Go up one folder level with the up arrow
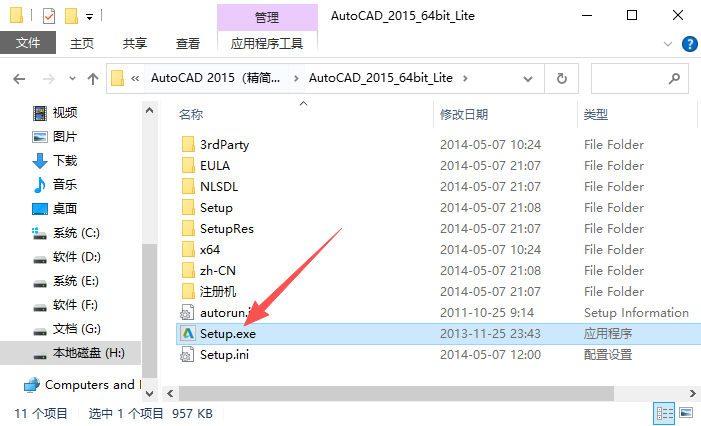The width and height of the screenshot is (701, 426). 93,79
